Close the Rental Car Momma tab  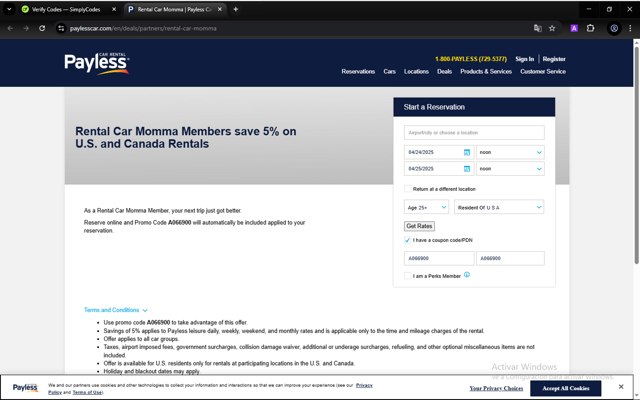[220, 9]
